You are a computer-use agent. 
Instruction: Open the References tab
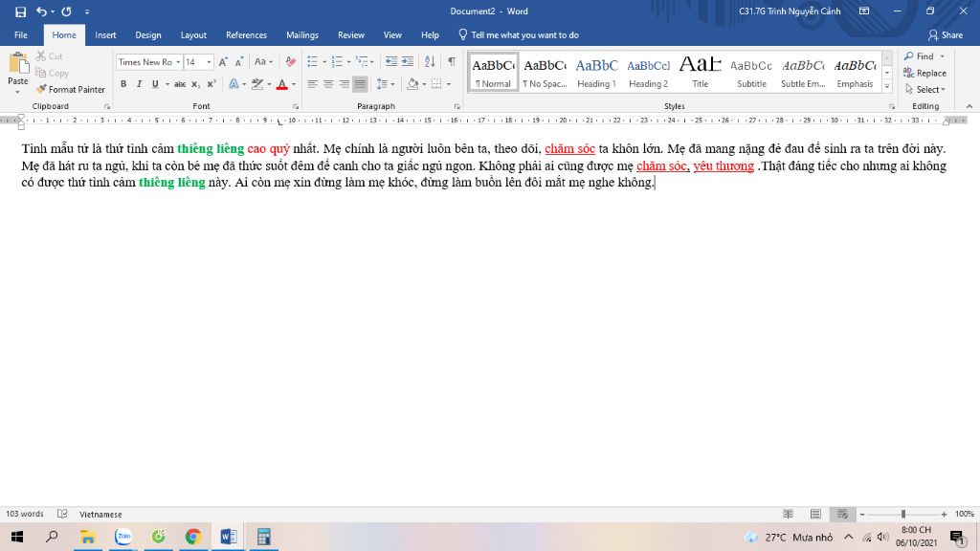(x=246, y=35)
